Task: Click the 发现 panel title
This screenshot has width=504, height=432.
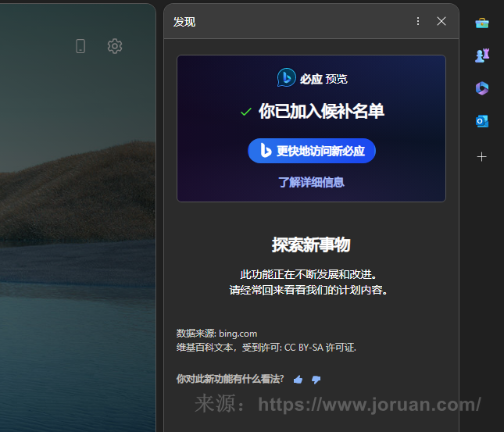Action: (184, 22)
